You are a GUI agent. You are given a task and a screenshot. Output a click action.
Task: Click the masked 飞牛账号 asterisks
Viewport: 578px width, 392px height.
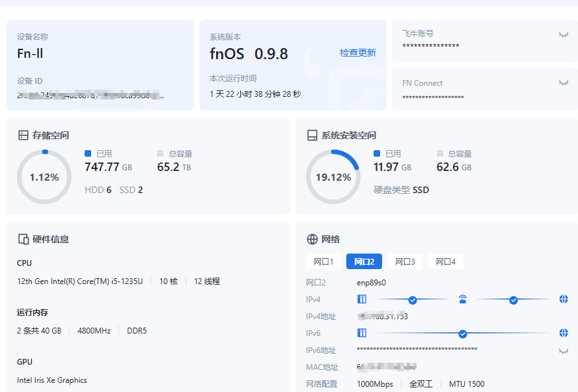pyautogui.click(x=430, y=46)
